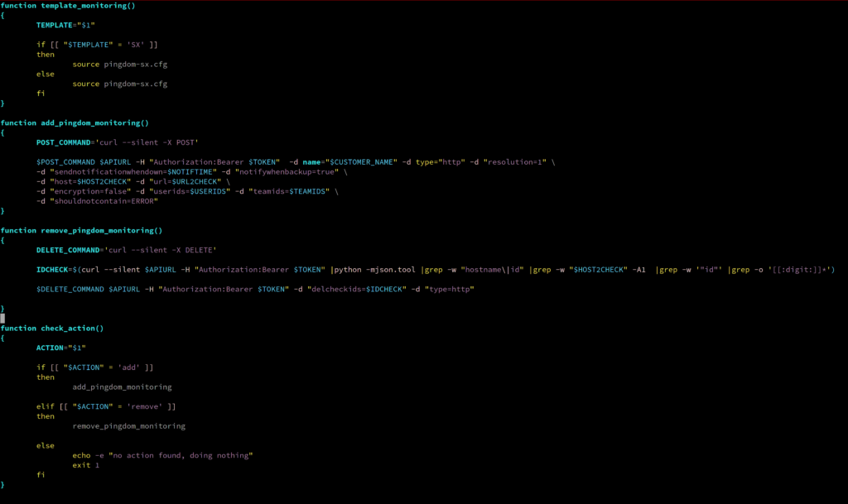Click the remove_pingdom_monitoring call inside check_action
The image size is (848, 504).
click(128, 426)
